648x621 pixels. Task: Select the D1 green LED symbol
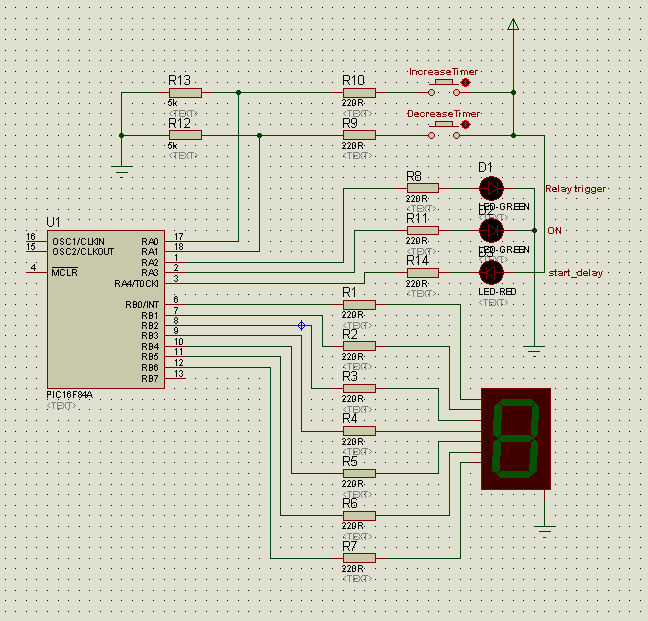pos(491,188)
